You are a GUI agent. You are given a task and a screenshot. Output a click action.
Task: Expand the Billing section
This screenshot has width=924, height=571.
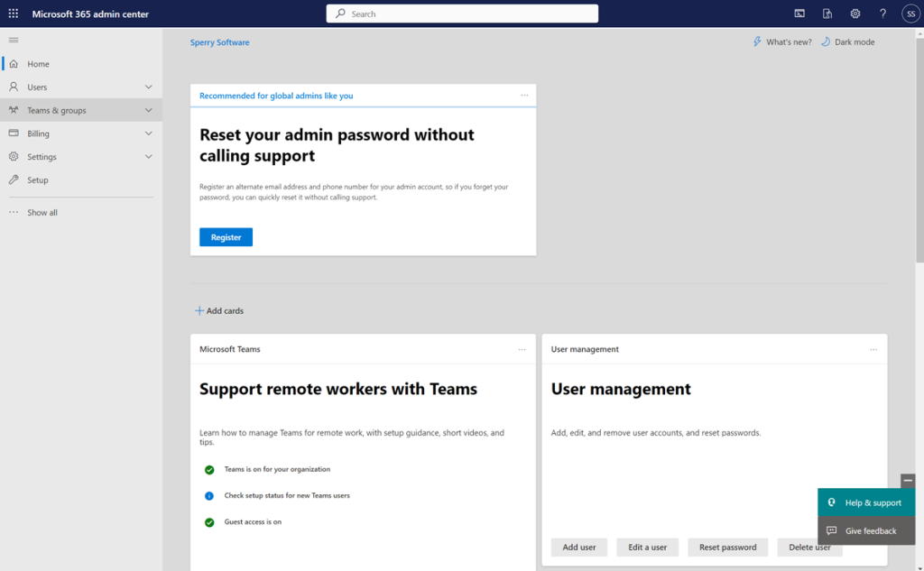149,133
